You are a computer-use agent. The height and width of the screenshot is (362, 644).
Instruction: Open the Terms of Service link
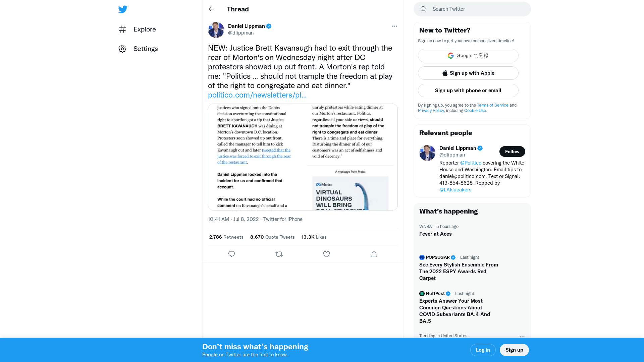[x=492, y=105]
